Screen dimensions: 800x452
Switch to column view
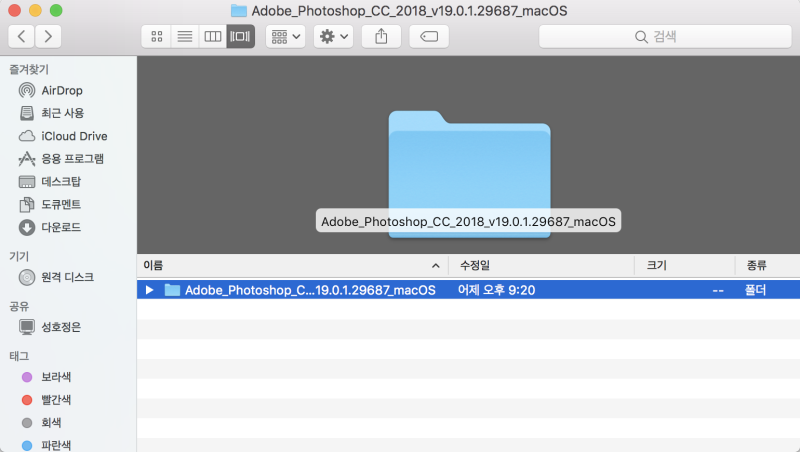tap(212, 36)
